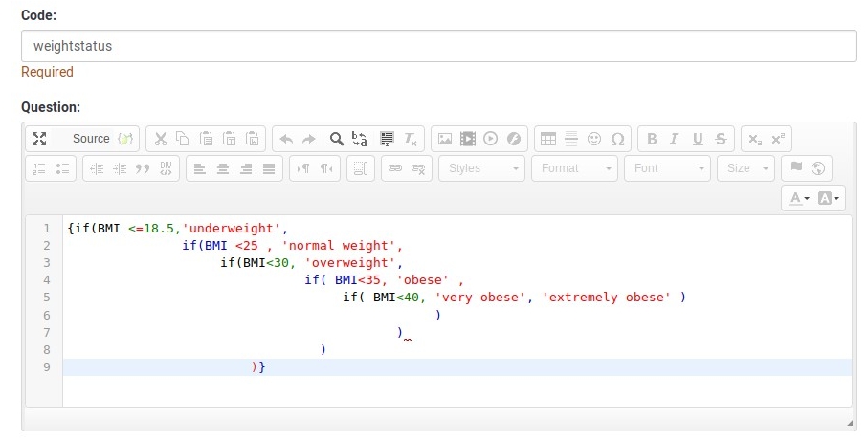The height and width of the screenshot is (442, 868).
Task: Open the Font dropdown
Action: 667,168
